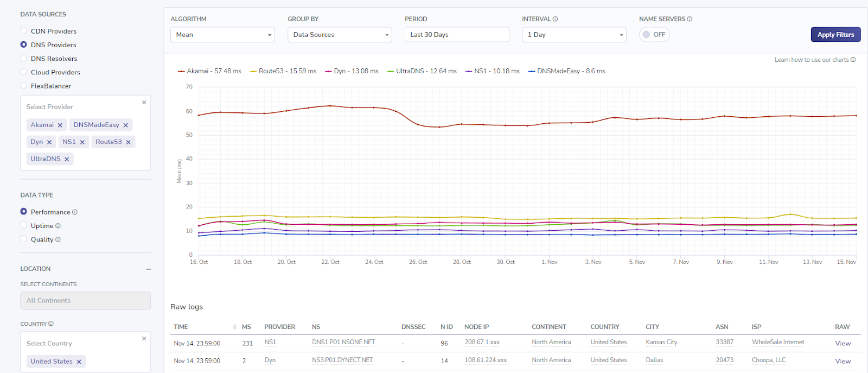Select CDN Providers data source
Image resolution: width=868 pixels, height=373 pixels.
[23, 31]
